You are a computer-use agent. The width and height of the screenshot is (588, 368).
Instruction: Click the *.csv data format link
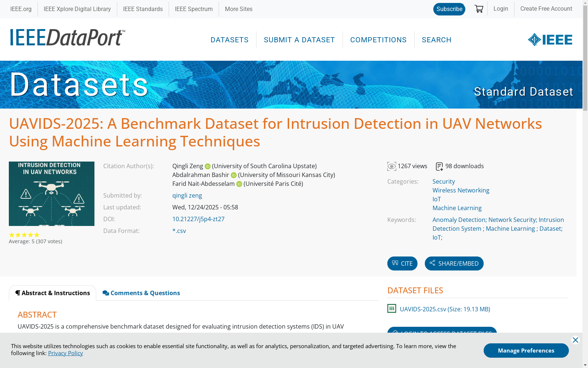click(179, 231)
